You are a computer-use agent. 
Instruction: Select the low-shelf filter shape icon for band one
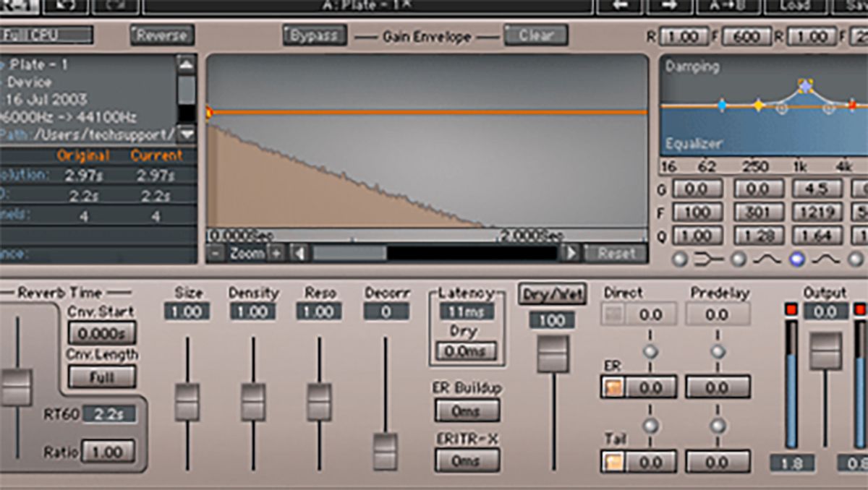coord(709,259)
